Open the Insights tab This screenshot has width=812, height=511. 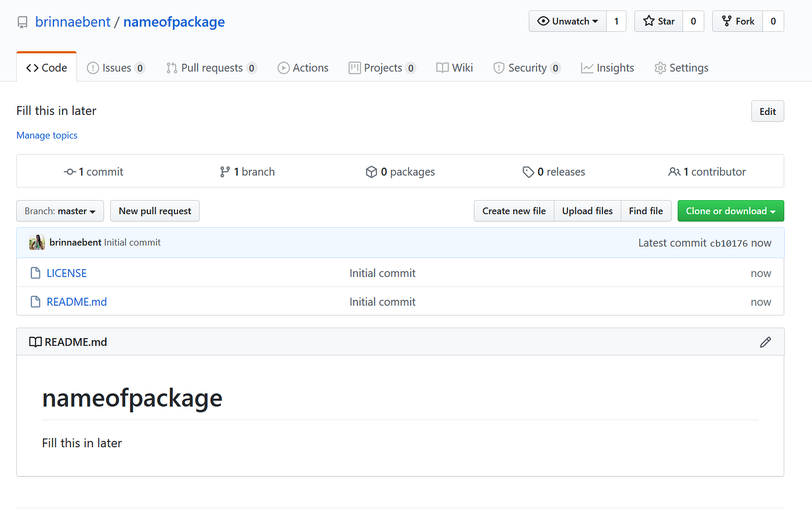tap(607, 67)
